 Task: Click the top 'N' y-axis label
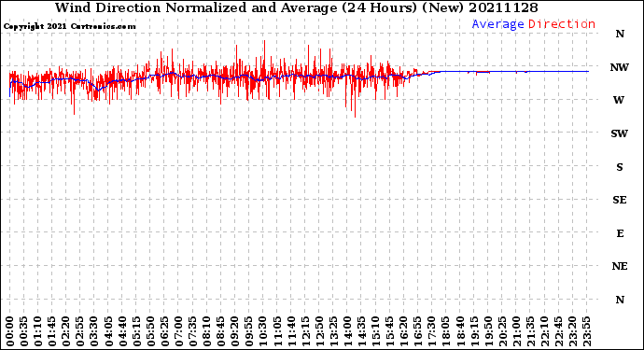[620, 35]
